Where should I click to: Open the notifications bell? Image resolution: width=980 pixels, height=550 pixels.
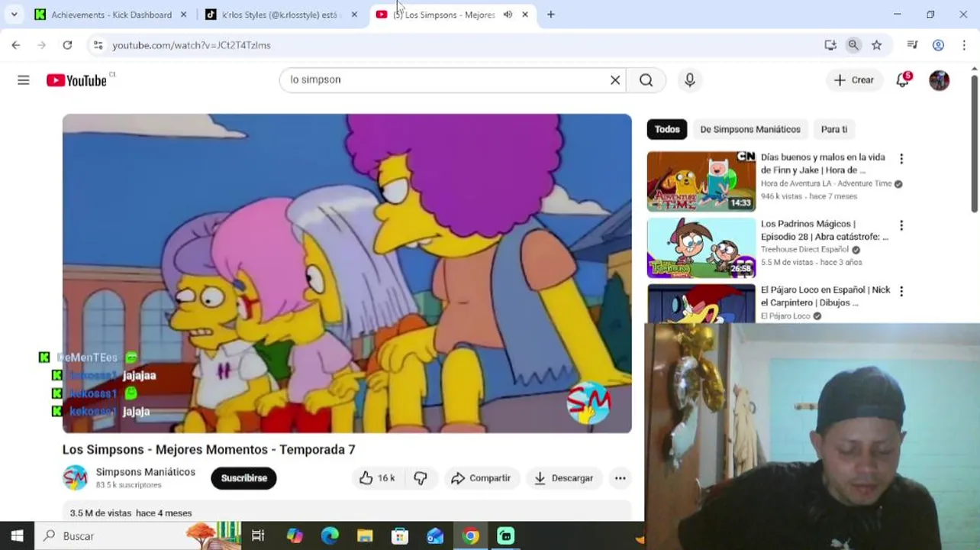pyautogui.click(x=903, y=79)
